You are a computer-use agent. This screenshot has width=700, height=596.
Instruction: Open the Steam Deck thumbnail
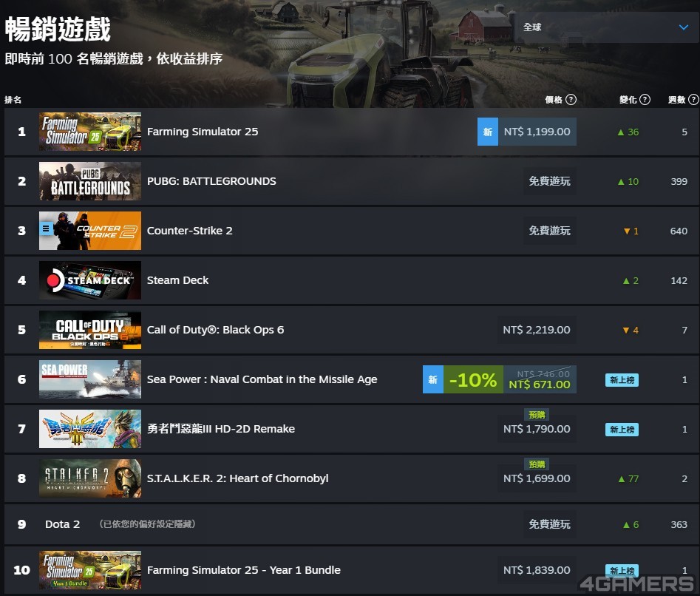coord(90,280)
